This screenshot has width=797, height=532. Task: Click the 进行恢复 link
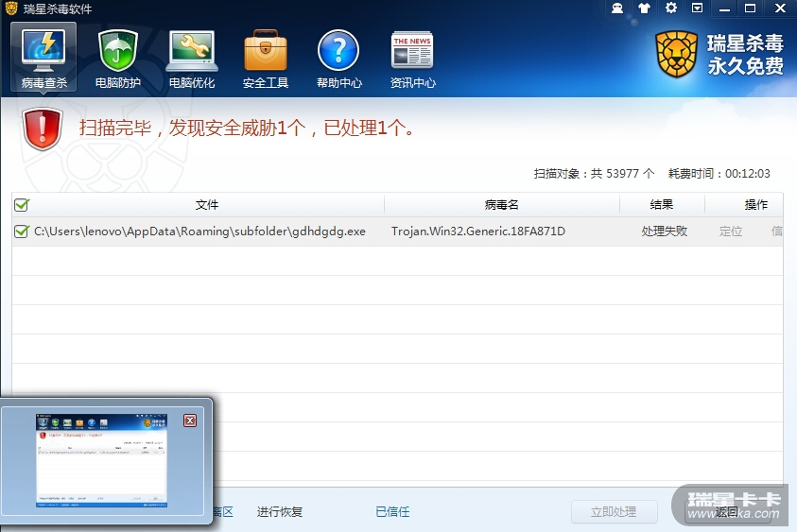280,511
